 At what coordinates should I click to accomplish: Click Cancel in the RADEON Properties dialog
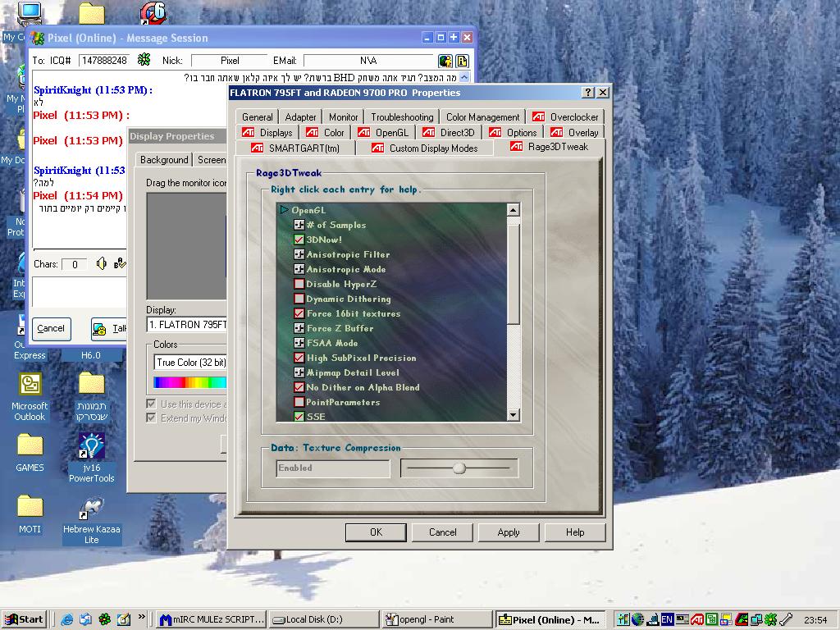[442, 532]
